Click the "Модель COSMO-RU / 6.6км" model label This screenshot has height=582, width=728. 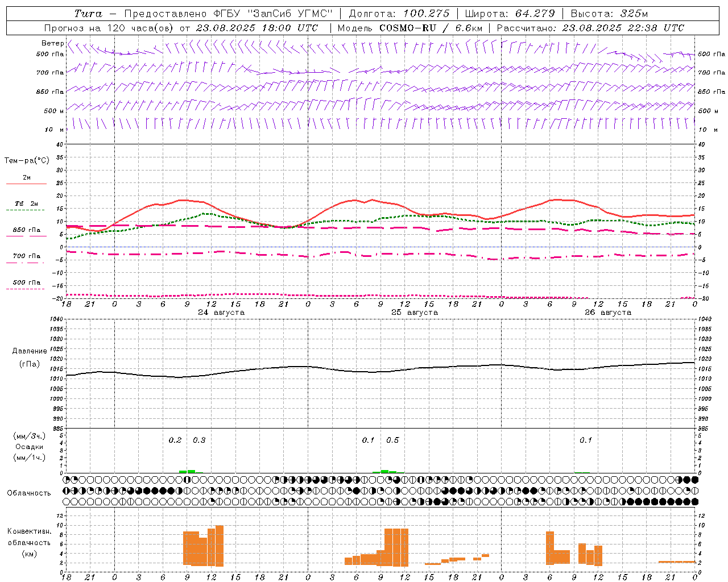point(410,28)
